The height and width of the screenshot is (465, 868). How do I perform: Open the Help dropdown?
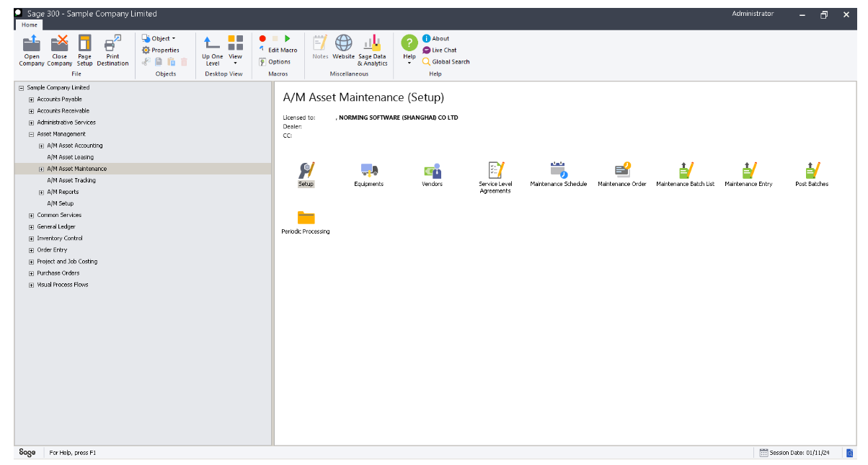click(x=409, y=50)
